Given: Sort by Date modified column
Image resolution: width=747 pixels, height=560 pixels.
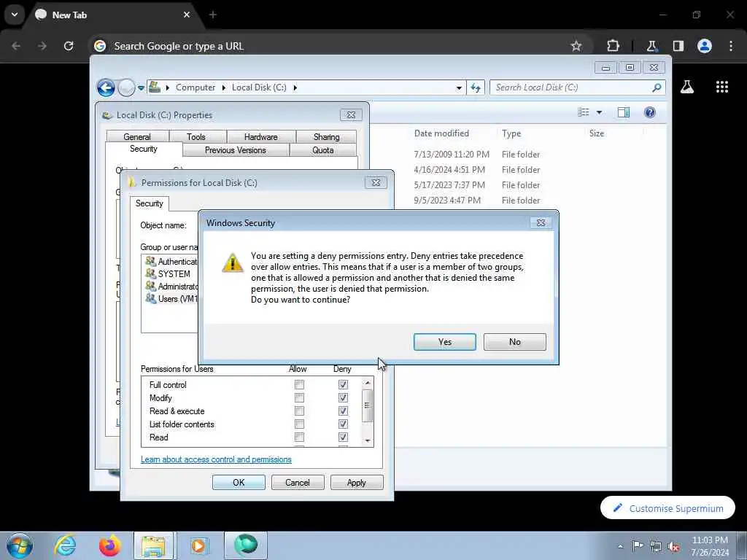Looking at the screenshot, I should pyautogui.click(x=441, y=133).
